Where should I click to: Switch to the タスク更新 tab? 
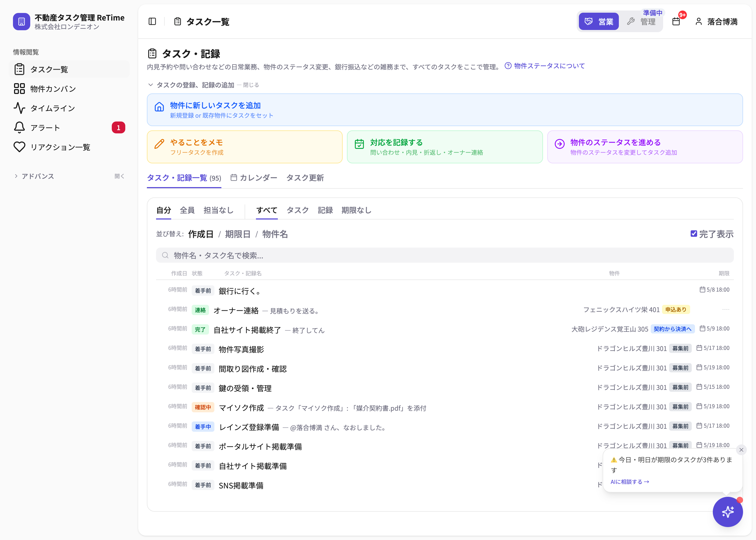305,178
